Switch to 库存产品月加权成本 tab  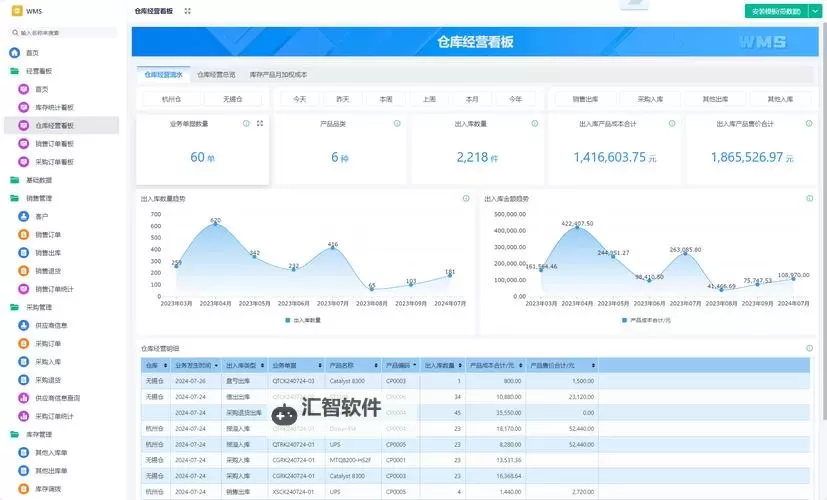[278, 75]
